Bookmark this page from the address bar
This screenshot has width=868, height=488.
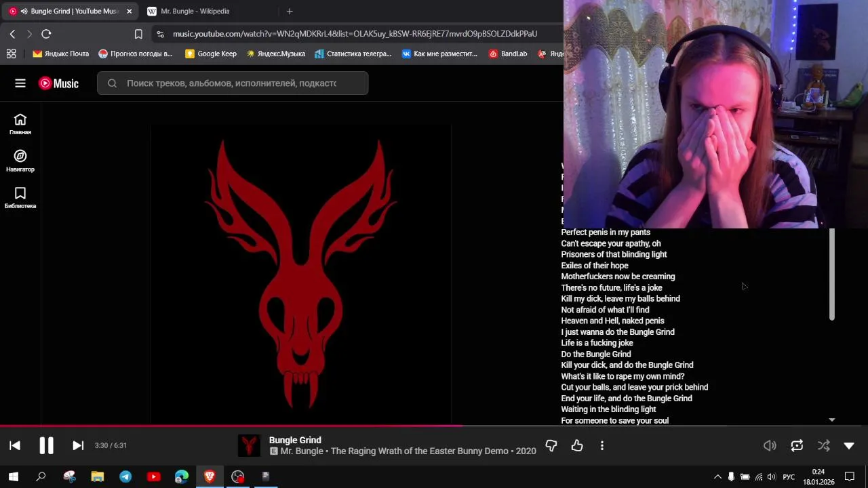138,34
